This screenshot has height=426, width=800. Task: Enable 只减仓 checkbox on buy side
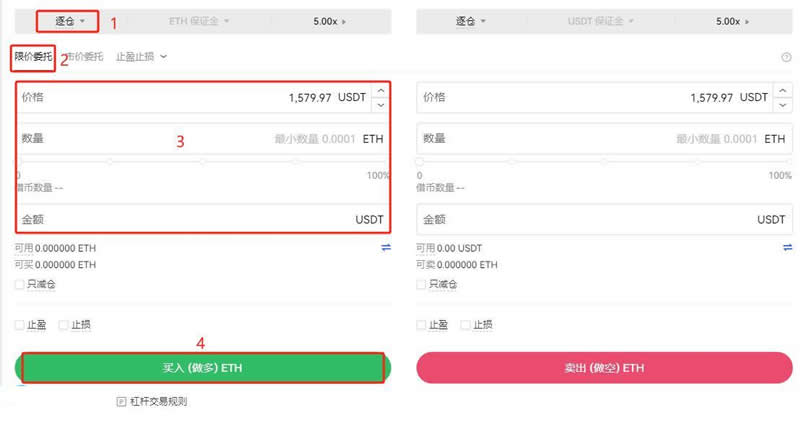coord(20,284)
